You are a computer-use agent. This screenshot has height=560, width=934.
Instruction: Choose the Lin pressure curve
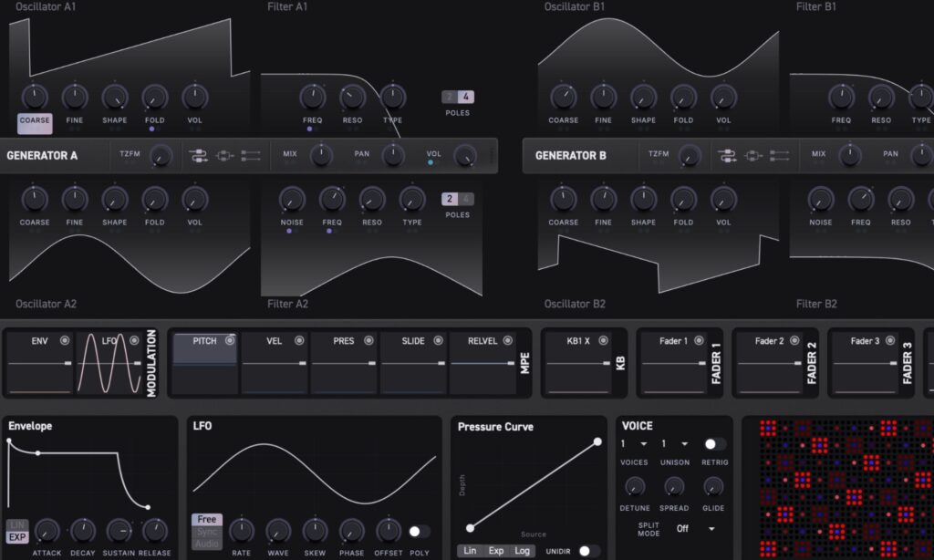(x=470, y=551)
